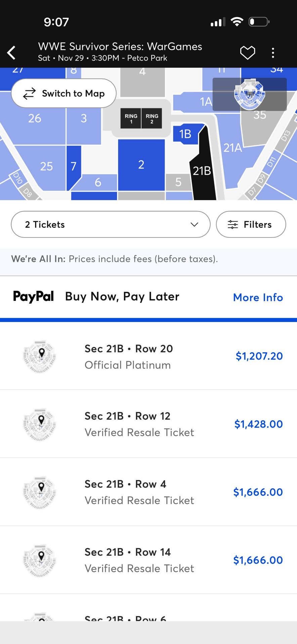
Task: Select section 1B on seat map
Action: pos(185,134)
